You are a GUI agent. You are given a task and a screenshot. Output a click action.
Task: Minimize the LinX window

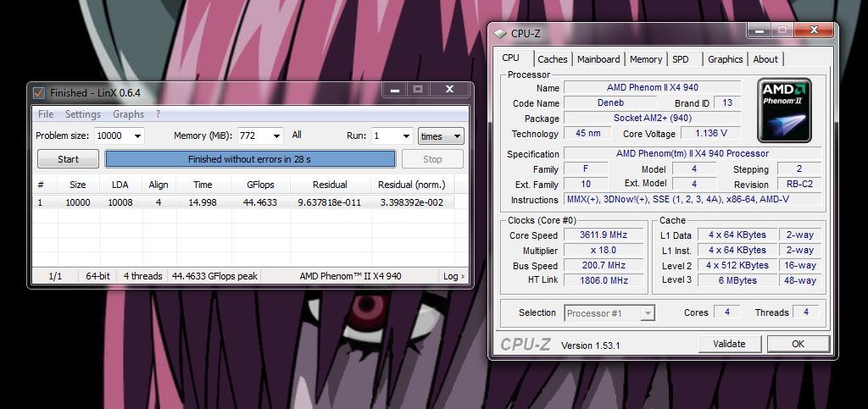click(x=395, y=90)
